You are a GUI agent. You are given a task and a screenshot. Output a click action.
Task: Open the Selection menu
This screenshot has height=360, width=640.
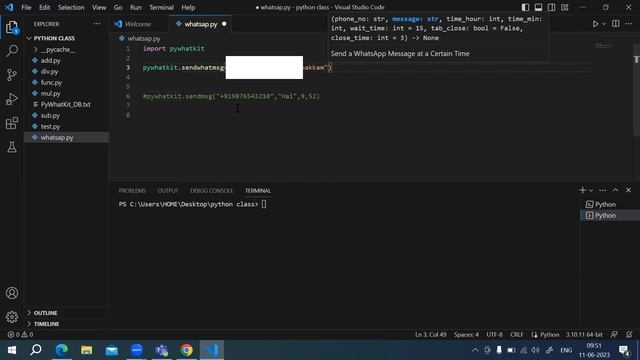click(x=71, y=7)
